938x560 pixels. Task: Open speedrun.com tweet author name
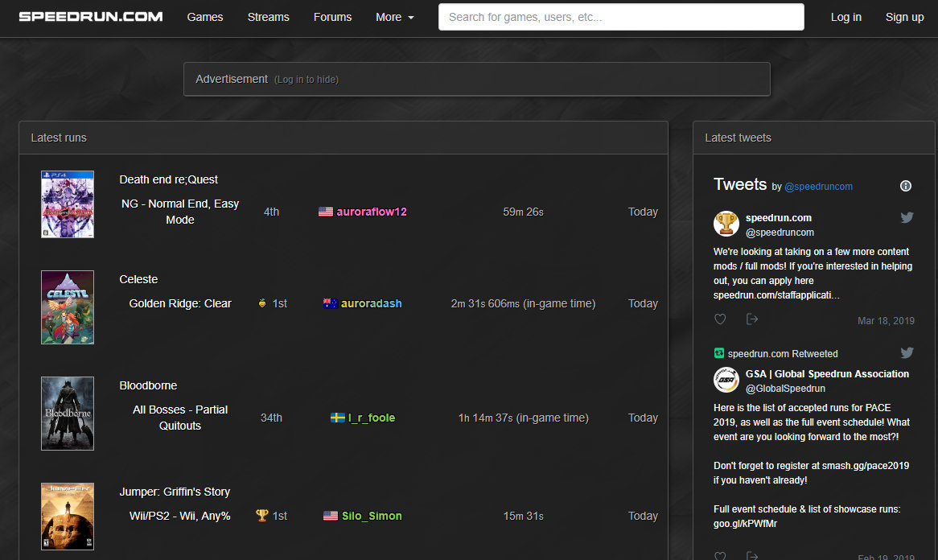[x=778, y=218]
